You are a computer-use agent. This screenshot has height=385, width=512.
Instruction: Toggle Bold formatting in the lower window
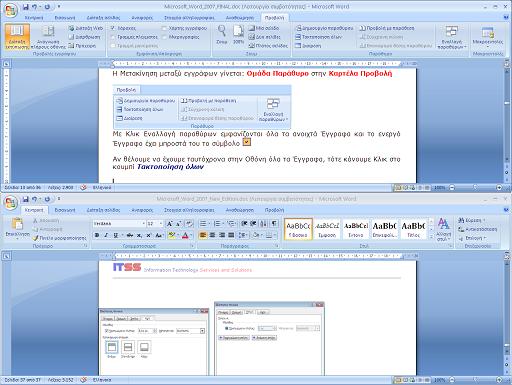pos(97,235)
